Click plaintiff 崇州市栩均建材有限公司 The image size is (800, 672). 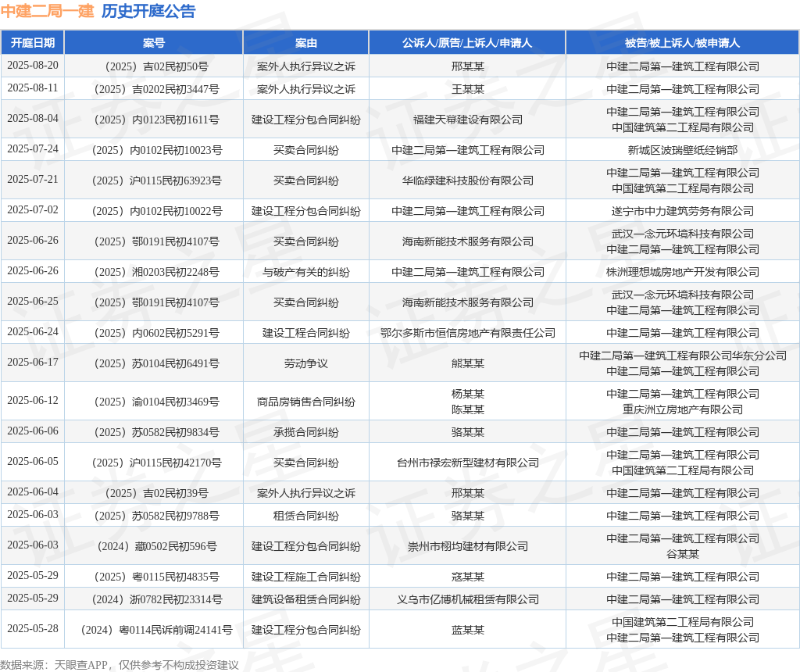tap(467, 546)
